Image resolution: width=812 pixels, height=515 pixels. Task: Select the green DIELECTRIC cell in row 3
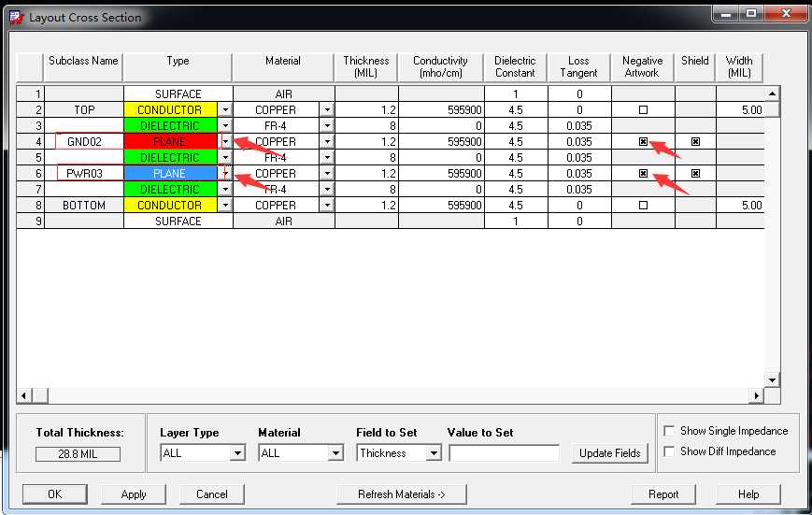click(170, 125)
